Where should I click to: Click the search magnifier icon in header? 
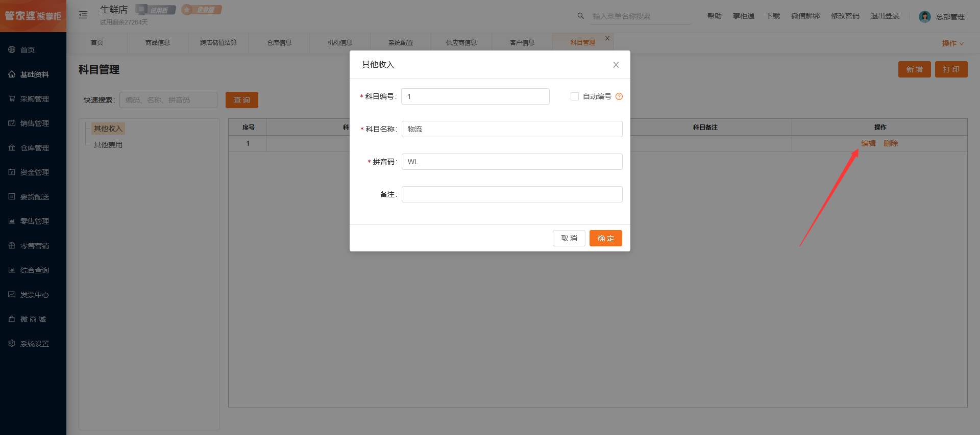coord(580,16)
